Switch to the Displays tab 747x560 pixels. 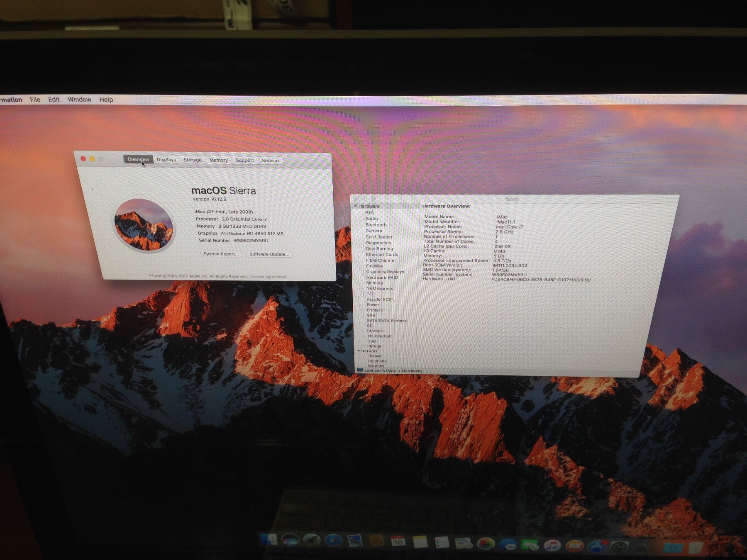tap(166, 160)
